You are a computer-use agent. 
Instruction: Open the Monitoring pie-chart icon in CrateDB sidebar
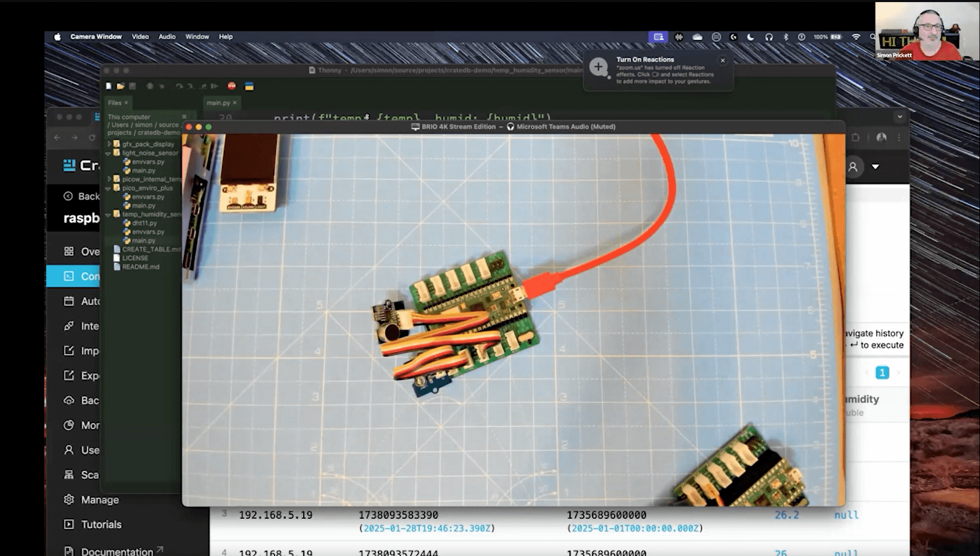tap(69, 425)
